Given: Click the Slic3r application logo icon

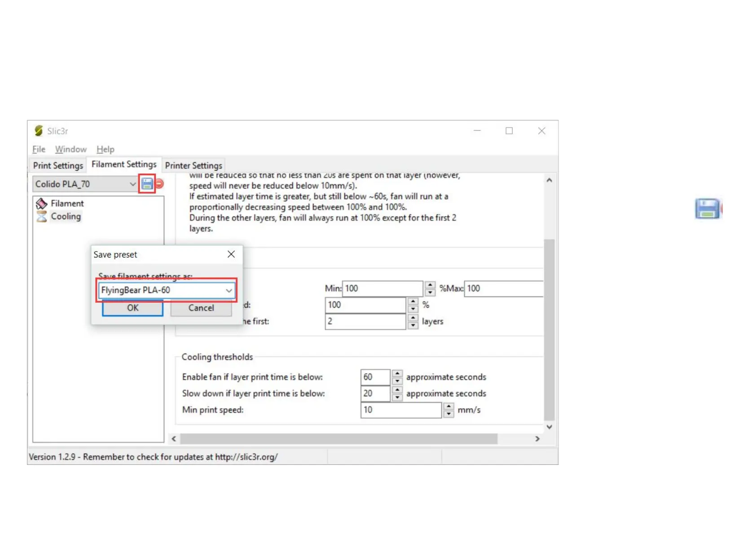Looking at the screenshot, I should click(39, 131).
